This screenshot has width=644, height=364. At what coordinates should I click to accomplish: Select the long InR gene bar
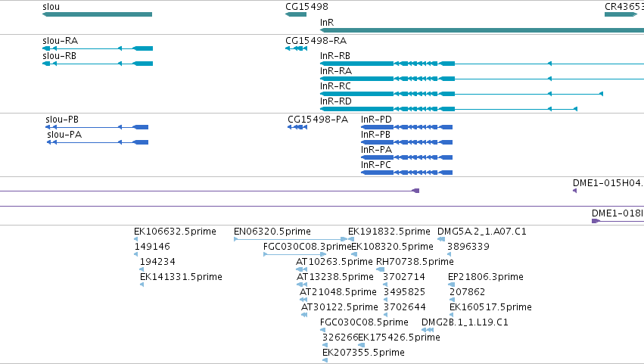pyautogui.click(x=482, y=30)
